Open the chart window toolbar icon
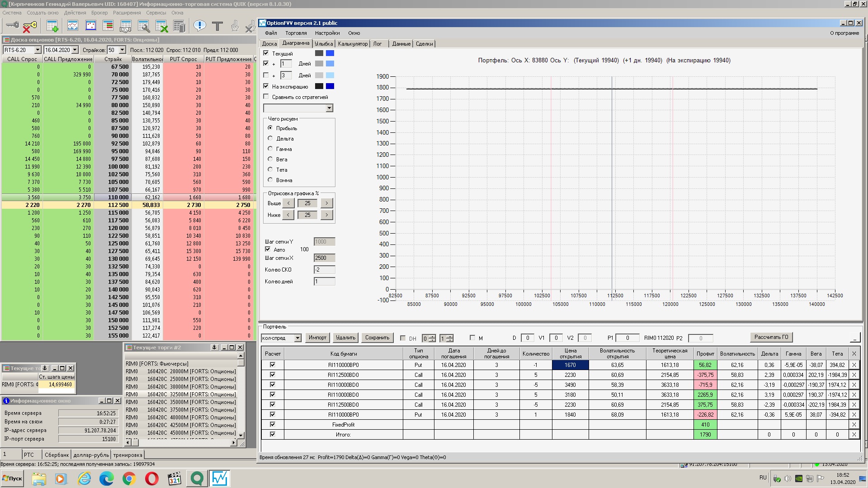This screenshot has height=488, width=868. [73, 26]
